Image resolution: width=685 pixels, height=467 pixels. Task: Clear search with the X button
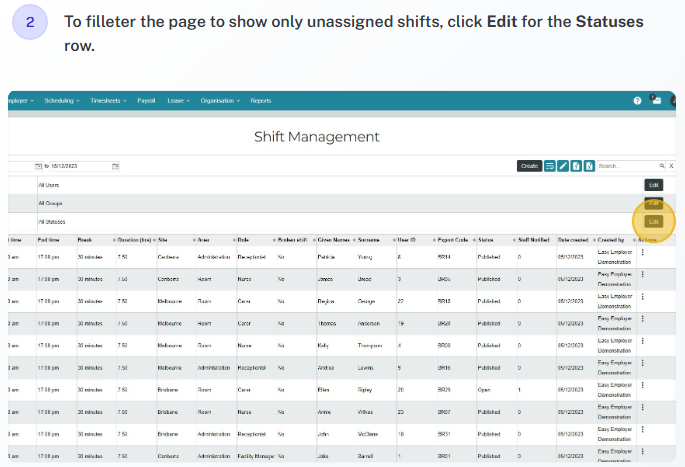click(671, 166)
